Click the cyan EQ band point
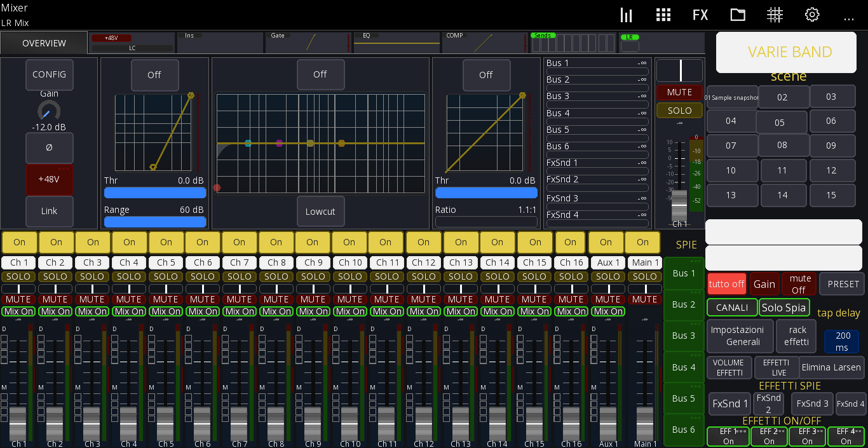The width and height of the screenshot is (868, 448). (248, 143)
